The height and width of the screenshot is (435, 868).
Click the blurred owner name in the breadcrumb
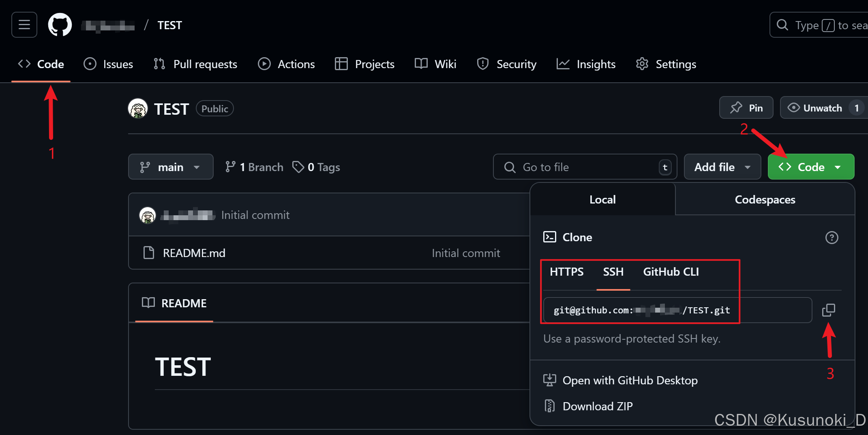108,26
